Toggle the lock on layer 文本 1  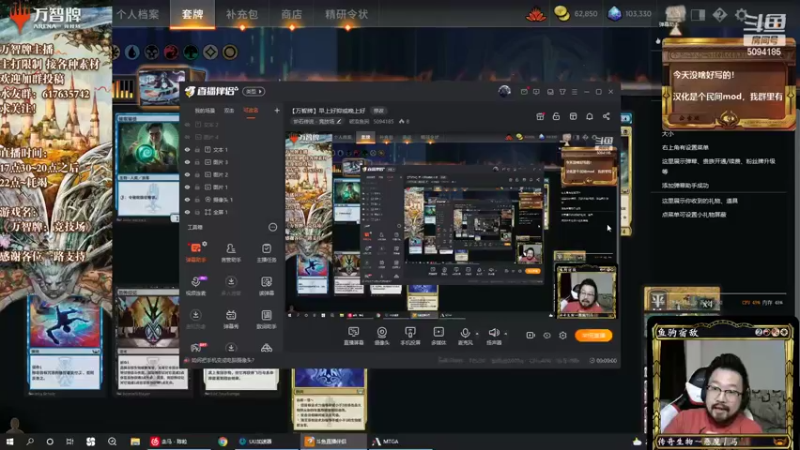[197, 149]
